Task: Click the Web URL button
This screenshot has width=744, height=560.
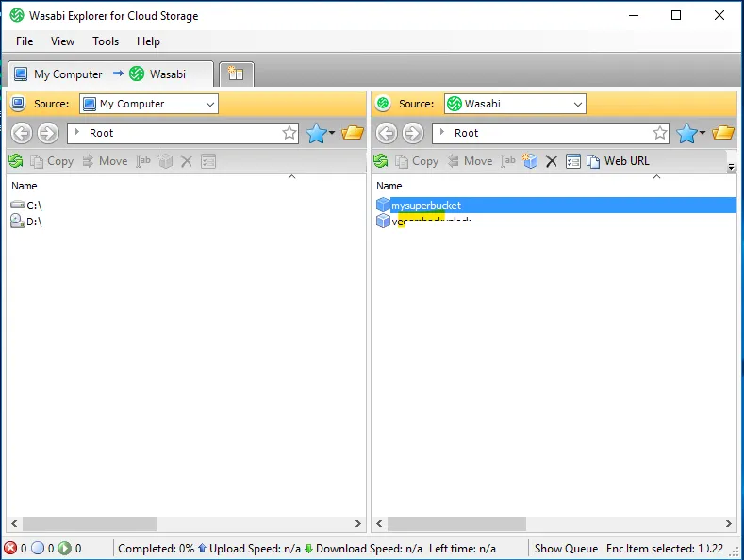Action: [x=618, y=161]
